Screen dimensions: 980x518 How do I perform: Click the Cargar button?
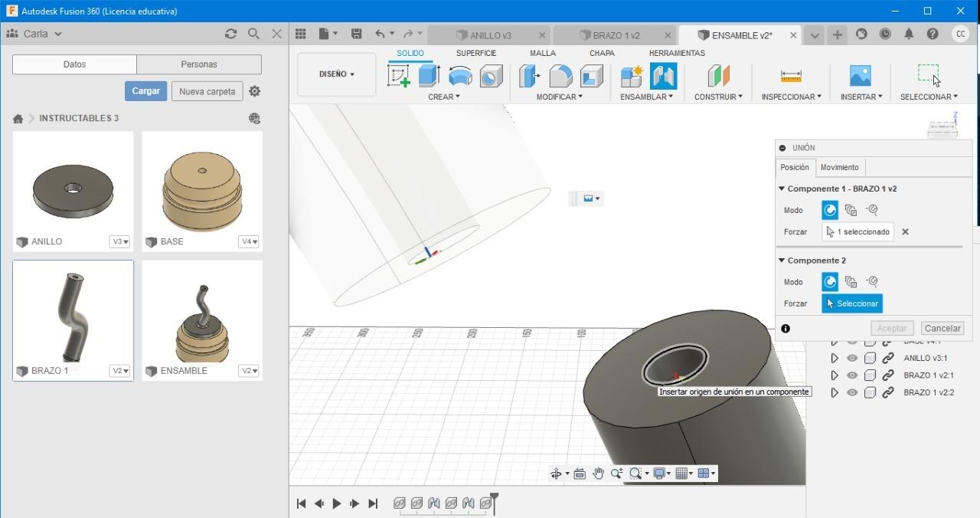pyautogui.click(x=145, y=91)
